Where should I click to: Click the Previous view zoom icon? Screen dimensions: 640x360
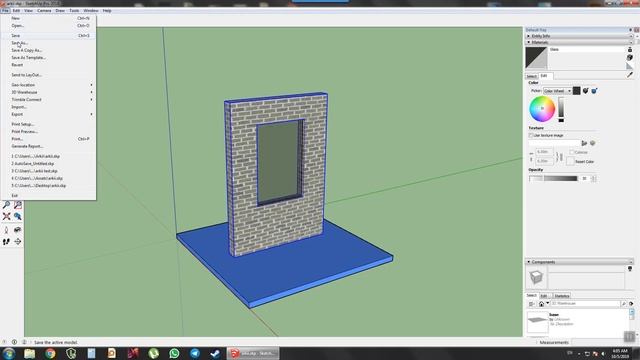(18, 216)
